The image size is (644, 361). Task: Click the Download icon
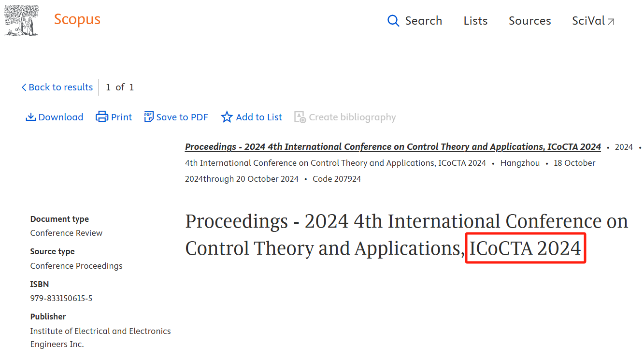point(31,117)
